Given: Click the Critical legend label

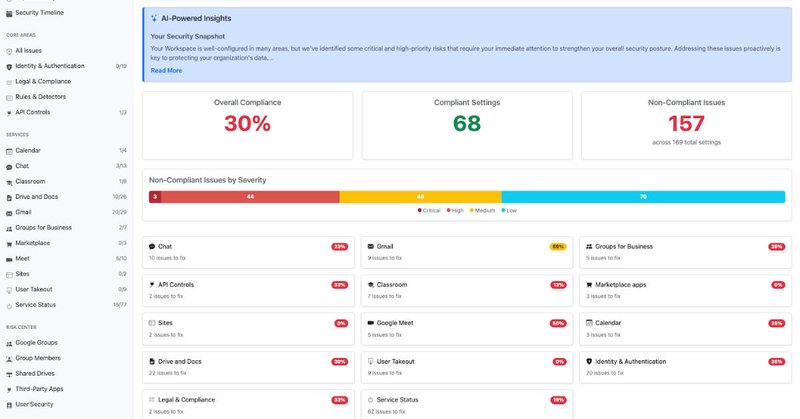Looking at the screenshot, I should point(431,210).
